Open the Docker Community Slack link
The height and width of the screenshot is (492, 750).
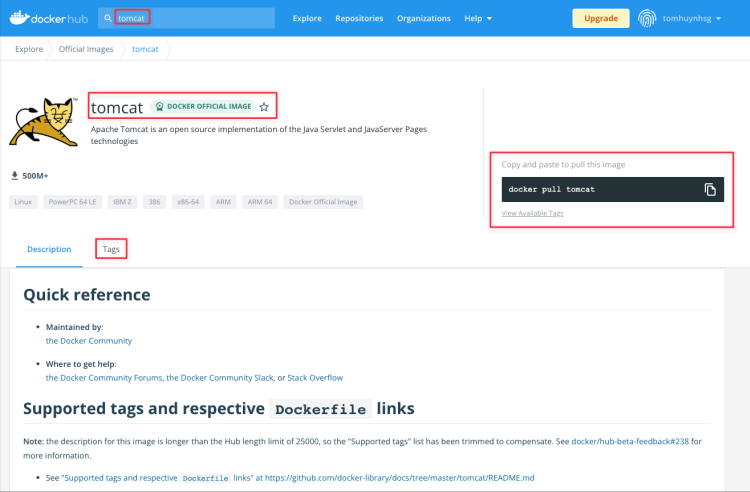220,378
